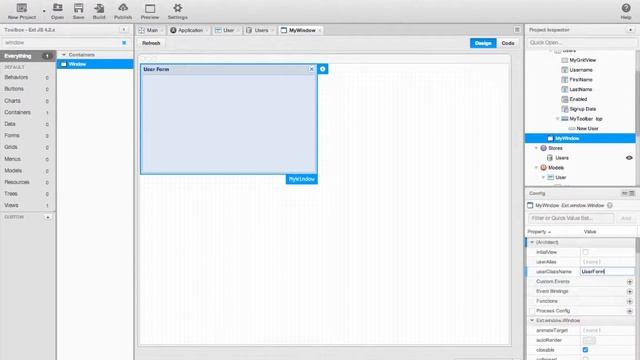Collapse the User model node
640x360 pixels.
[543, 177]
